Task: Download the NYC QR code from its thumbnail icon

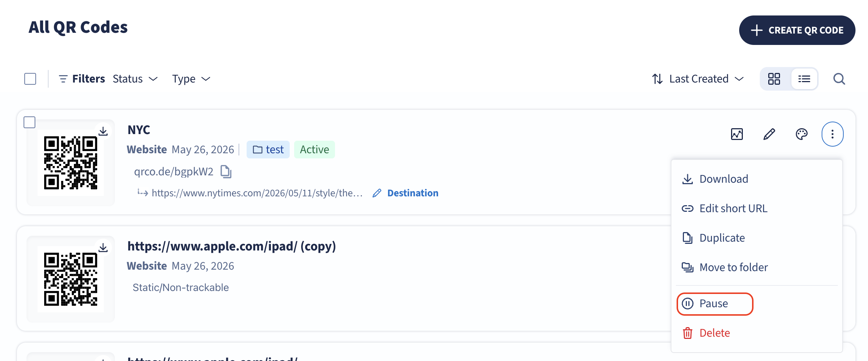Action: coord(103,131)
